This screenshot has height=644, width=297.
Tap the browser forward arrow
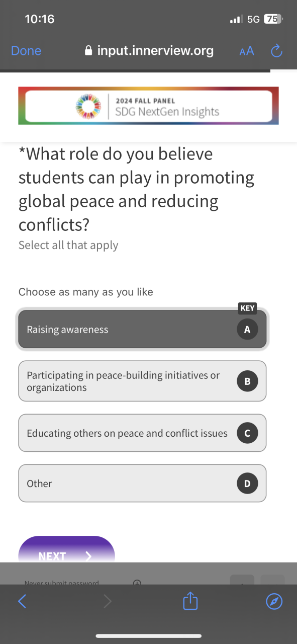click(x=107, y=601)
